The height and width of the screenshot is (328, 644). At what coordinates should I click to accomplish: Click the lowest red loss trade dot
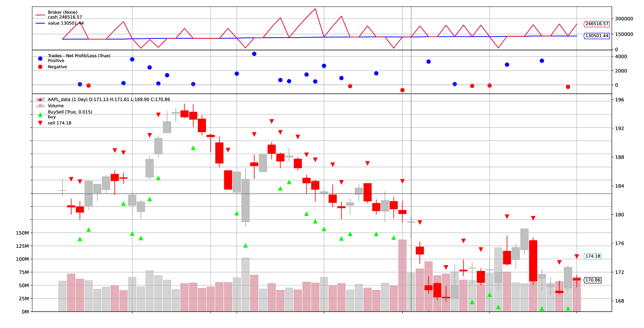pyautogui.click(x=402, y=90)
